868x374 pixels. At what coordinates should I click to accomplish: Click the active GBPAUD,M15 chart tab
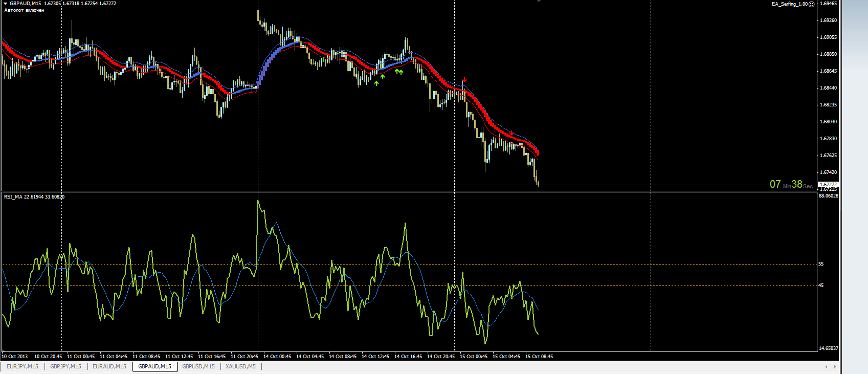pyautogui.click(x=154, y=366)
